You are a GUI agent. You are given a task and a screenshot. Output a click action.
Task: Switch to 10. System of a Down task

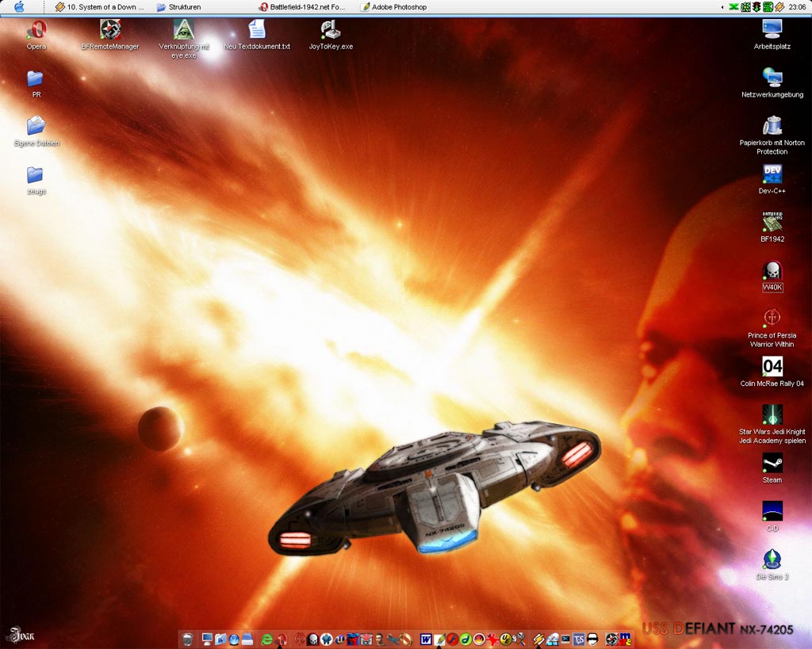pos(99,7)
